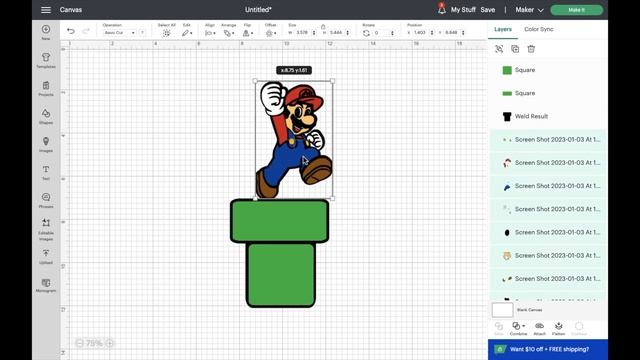Click the height size stepper arrows
640x360 pixels.
point(348,33)
